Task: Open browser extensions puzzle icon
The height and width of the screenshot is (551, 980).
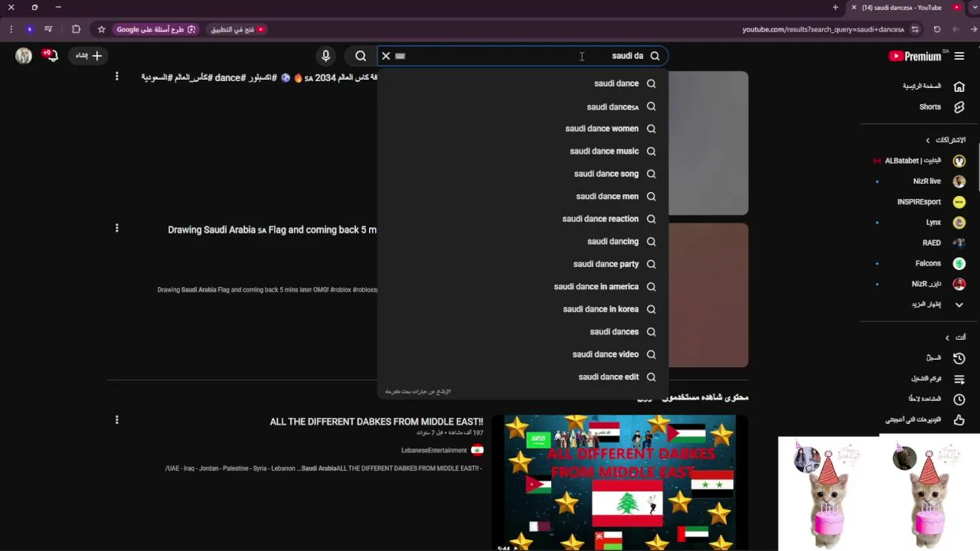Action: [x=76, y=29]
